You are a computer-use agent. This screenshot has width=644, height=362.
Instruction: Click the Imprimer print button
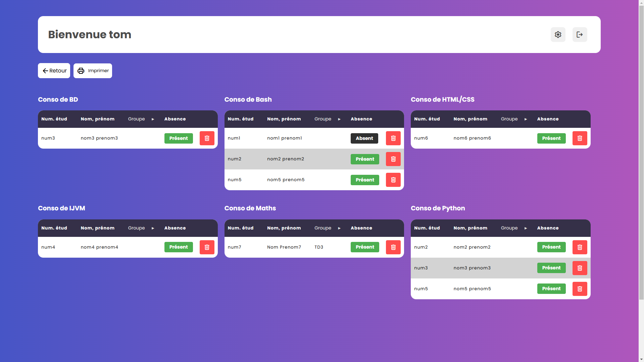click(x=93, y=71)
